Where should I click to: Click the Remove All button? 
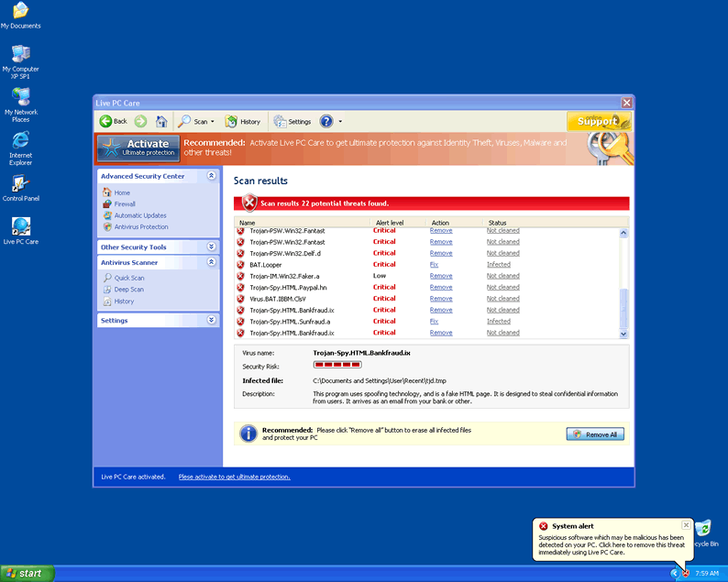pyautogui.click(x=595, y=434)
